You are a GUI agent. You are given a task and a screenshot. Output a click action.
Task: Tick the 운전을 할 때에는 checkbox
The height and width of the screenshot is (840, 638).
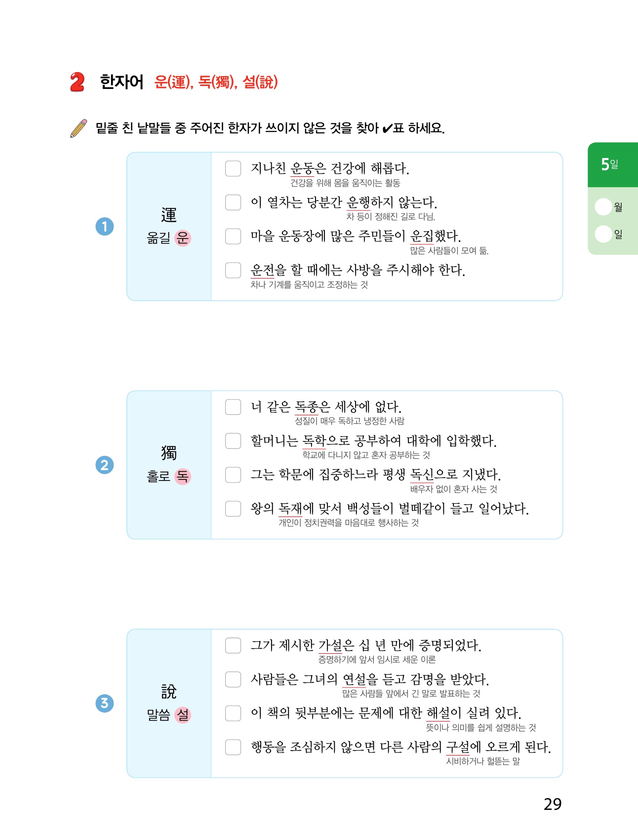233,270
